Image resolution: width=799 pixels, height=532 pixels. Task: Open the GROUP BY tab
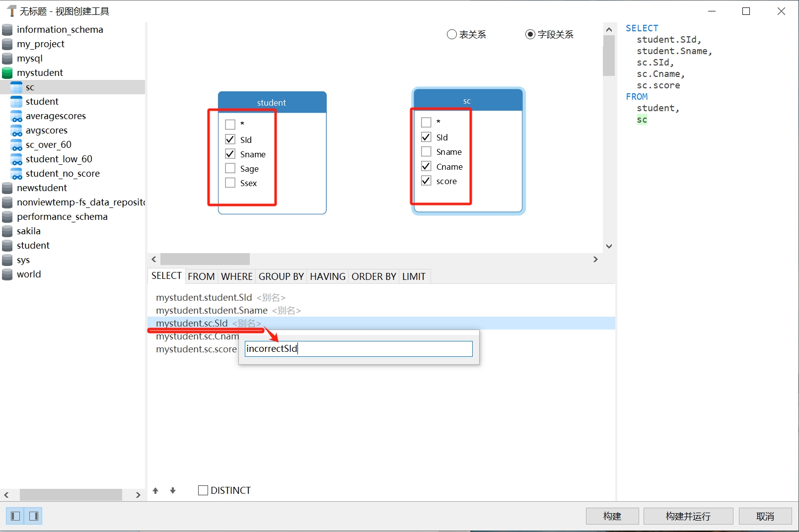click(x=281, y=276)
